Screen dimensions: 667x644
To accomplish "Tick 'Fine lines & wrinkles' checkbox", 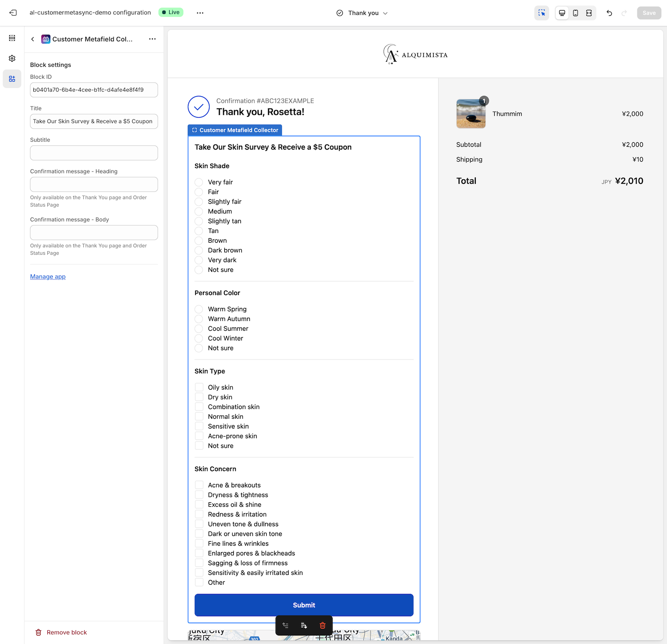I will pos(199,543).
